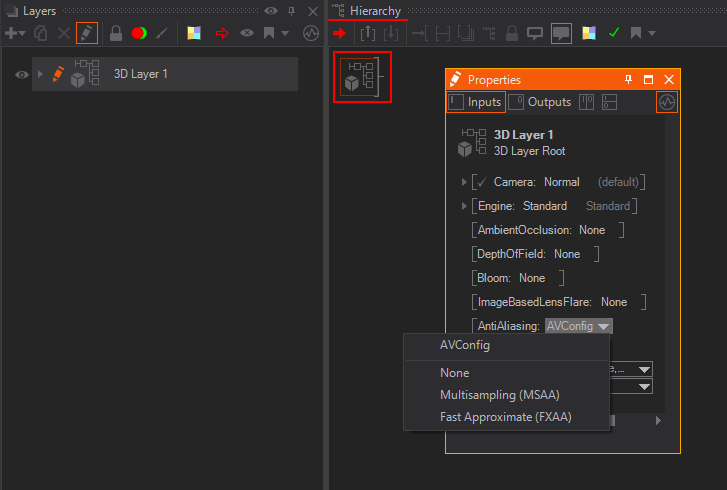Screen dimensions: 727x490
Task: Click the lock icon in Layers toolbar
Action: 116,33
